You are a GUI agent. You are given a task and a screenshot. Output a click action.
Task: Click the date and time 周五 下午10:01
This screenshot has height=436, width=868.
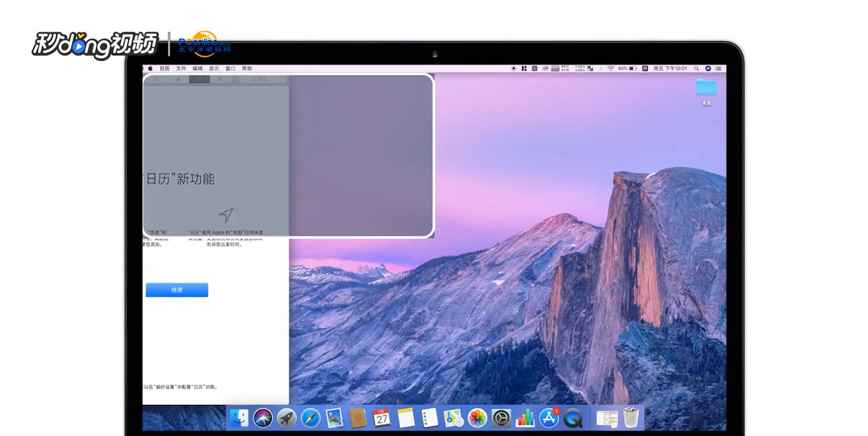[670, 68]
